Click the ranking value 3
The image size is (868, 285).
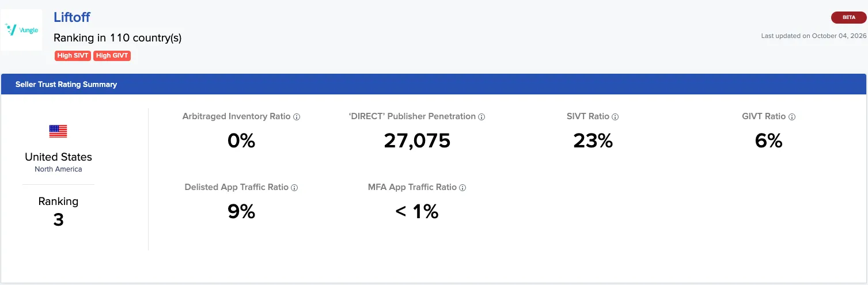point(58,219)
